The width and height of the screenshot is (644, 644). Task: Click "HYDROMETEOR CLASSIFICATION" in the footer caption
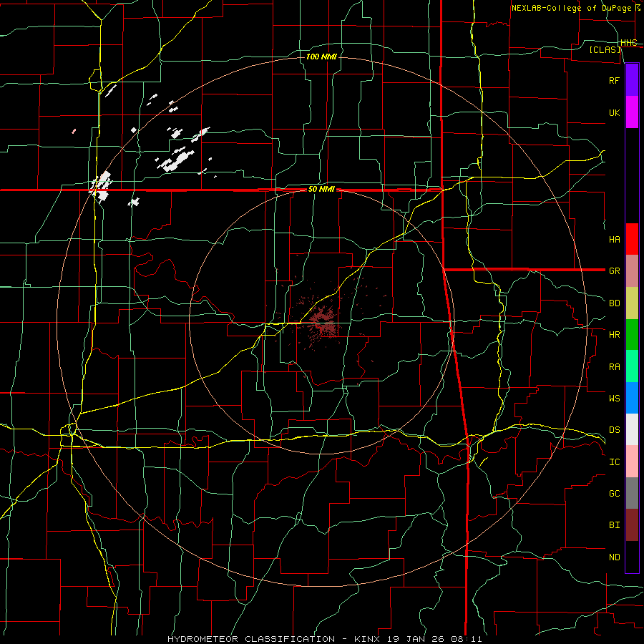pos(251,639)
